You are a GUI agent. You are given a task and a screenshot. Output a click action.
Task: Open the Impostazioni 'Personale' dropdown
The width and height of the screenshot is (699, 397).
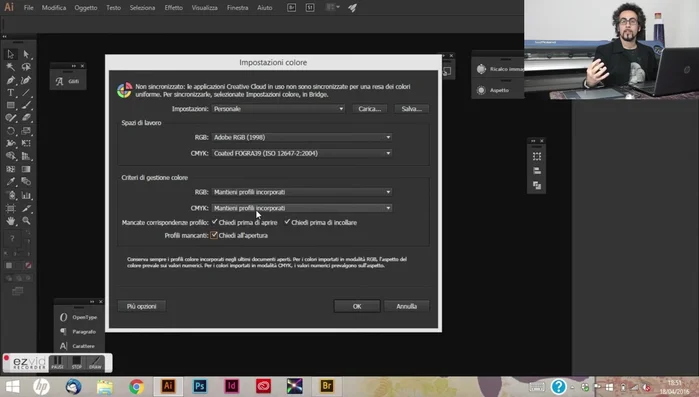278,109
